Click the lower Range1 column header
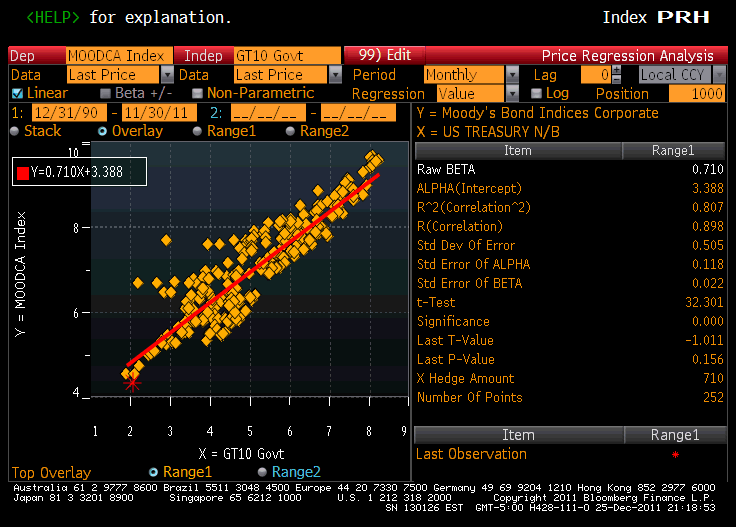The image size is (736, 527). [x=675, y=435]
